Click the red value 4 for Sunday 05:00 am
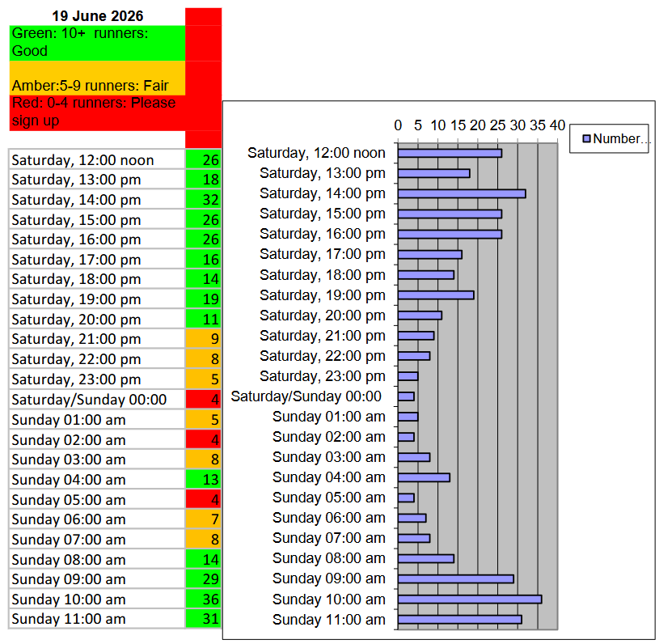Viewport: 659px width, 644px height. point(204,500)
